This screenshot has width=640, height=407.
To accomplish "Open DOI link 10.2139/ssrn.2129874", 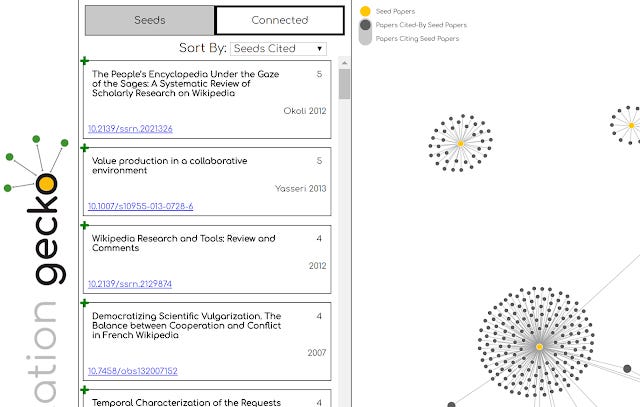I will coord(130,284).
